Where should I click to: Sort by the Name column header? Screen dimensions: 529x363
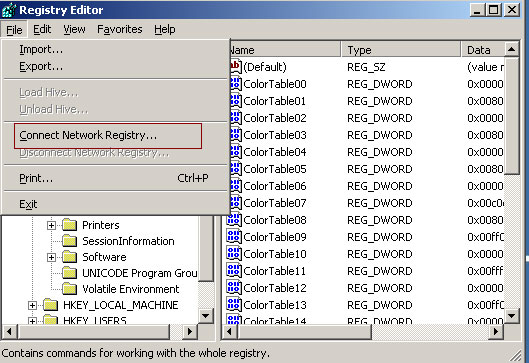(285, 50)
